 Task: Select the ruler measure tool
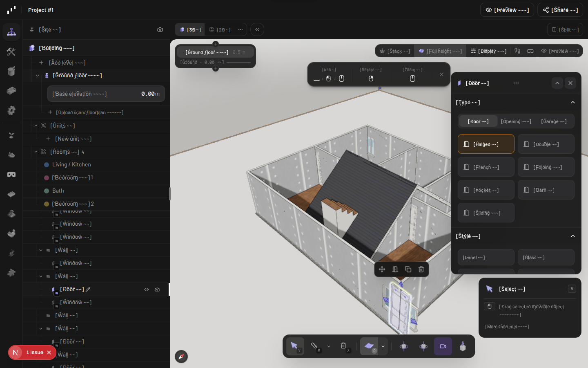[x=314, y=346]
